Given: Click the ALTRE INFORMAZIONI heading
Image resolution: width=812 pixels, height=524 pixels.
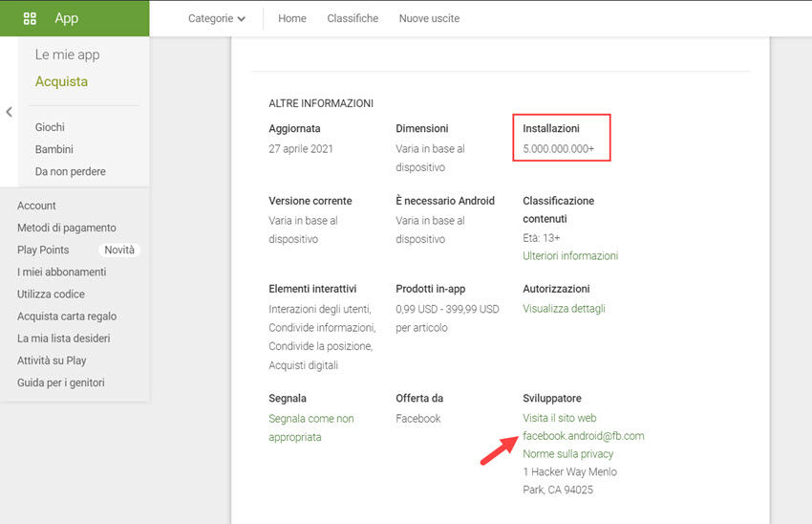Looking at the screenshot, I should click(321, 103).
